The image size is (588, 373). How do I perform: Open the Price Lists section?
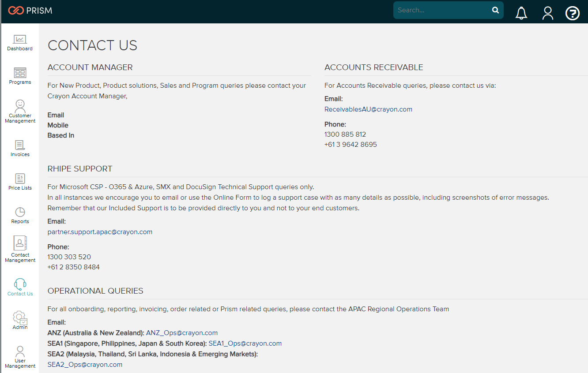[20, 181]
